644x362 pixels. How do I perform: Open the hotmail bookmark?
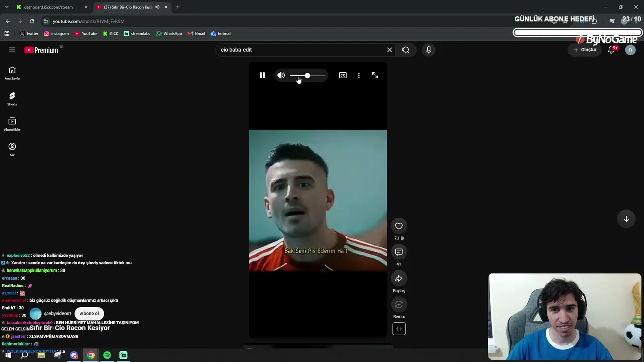[x=221, y=34]
